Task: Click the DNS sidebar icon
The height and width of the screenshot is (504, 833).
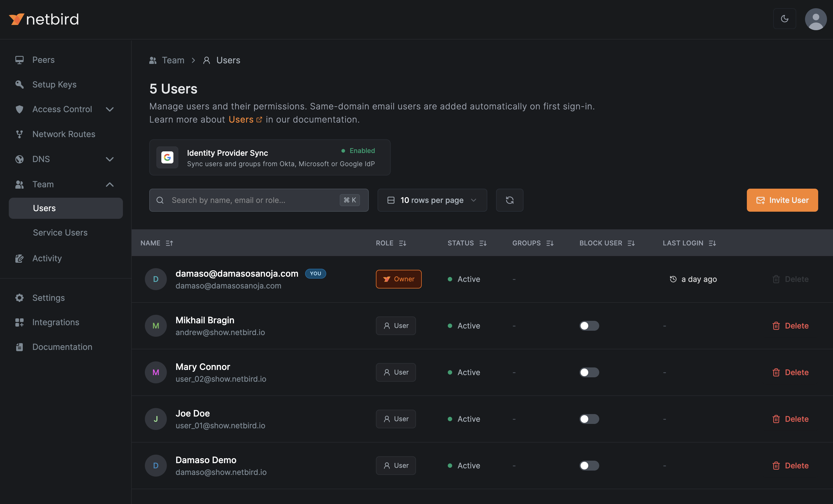Action: click(20, 159)
